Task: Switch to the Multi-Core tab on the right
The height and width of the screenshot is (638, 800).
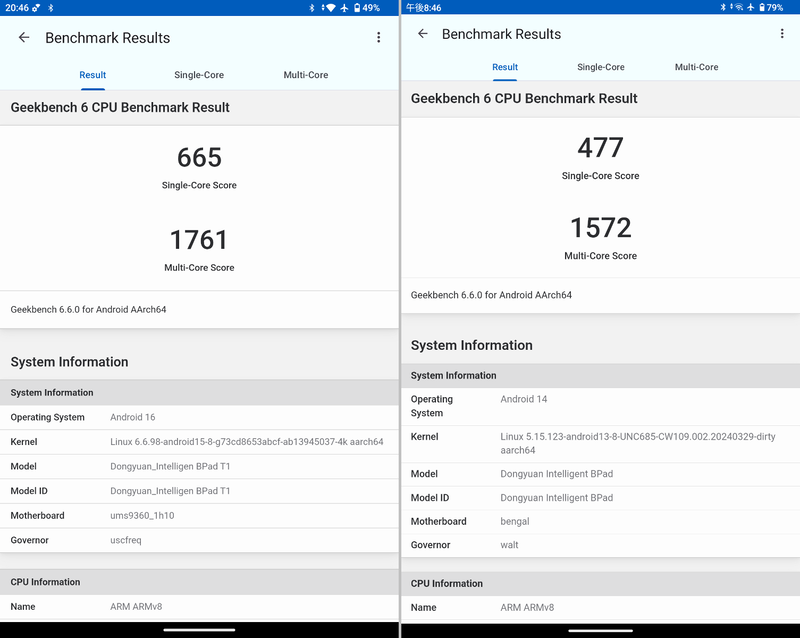Action: (696, 67)
